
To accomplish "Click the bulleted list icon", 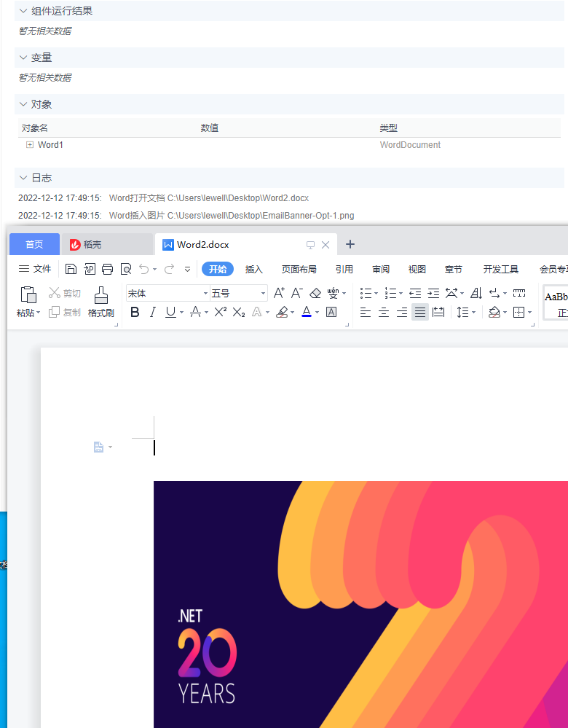I will (x=366, y=293).
